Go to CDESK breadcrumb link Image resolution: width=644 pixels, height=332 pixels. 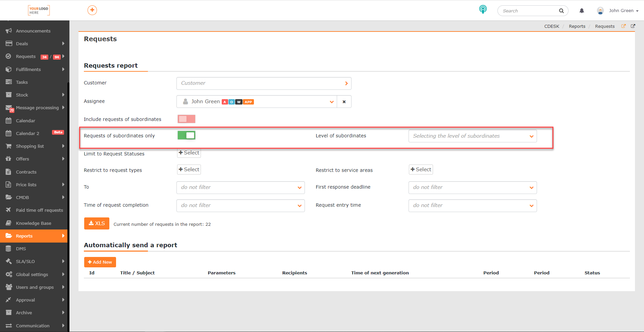552,26
